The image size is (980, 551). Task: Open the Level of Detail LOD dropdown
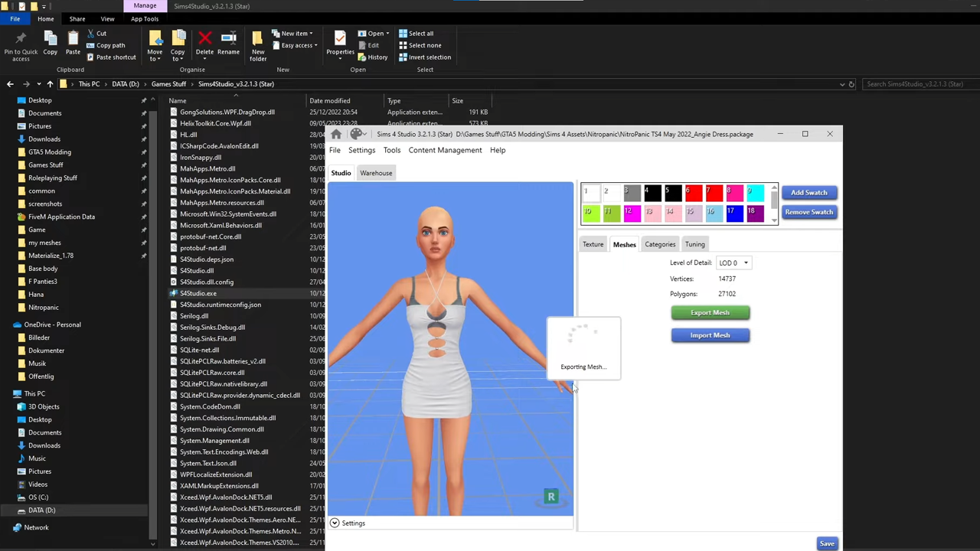[733, 263]
